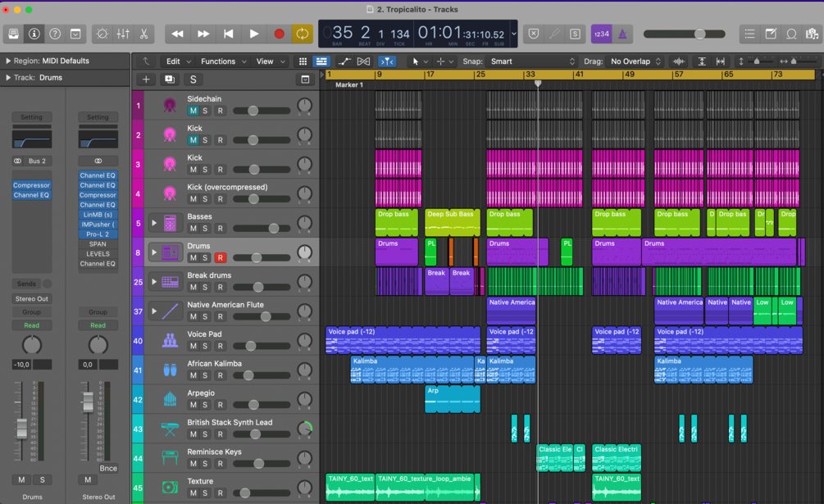Click the Drums track instrument icon
The width and height of the screenshot is (824, 504).
pyautogui.click(x=170, y=252)
